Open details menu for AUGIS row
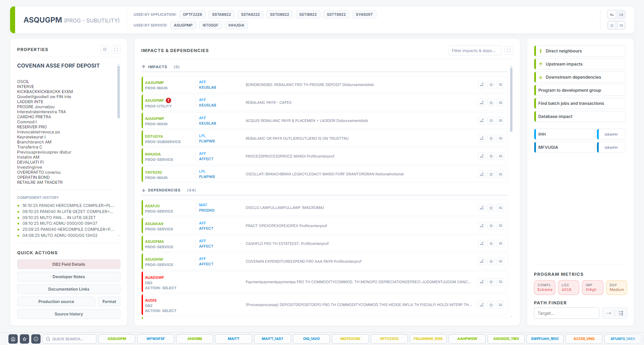The height and width of the screenshot is (345, 644). 500,305
